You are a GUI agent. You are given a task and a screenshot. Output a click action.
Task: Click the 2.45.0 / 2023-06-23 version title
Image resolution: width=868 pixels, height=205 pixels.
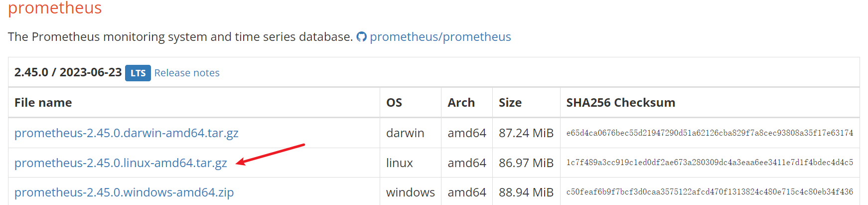[68, 72]
